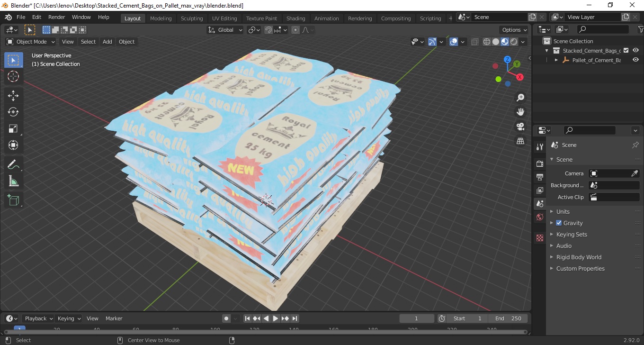Open the Tool properties tab

click(540, 146)
